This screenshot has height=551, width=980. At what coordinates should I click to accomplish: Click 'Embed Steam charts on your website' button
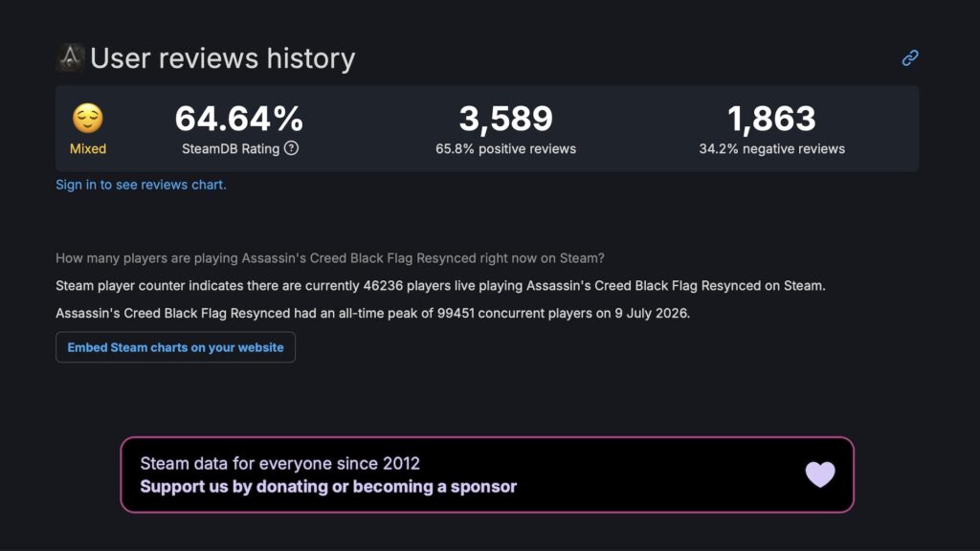click(x=176, y=347)
